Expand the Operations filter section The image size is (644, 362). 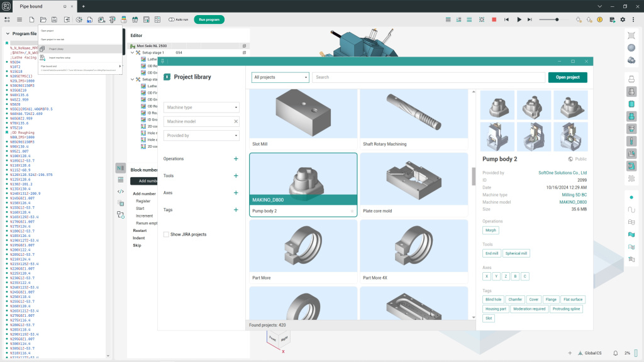point(236,159)
